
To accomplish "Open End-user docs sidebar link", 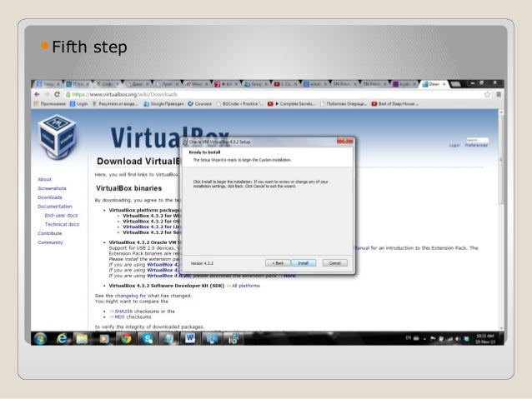I will coord(61,216).
